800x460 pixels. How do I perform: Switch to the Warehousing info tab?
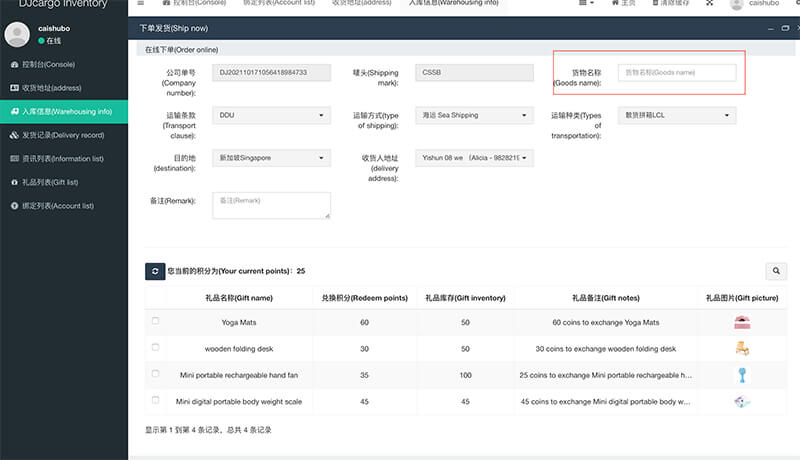tap(453, 3)
